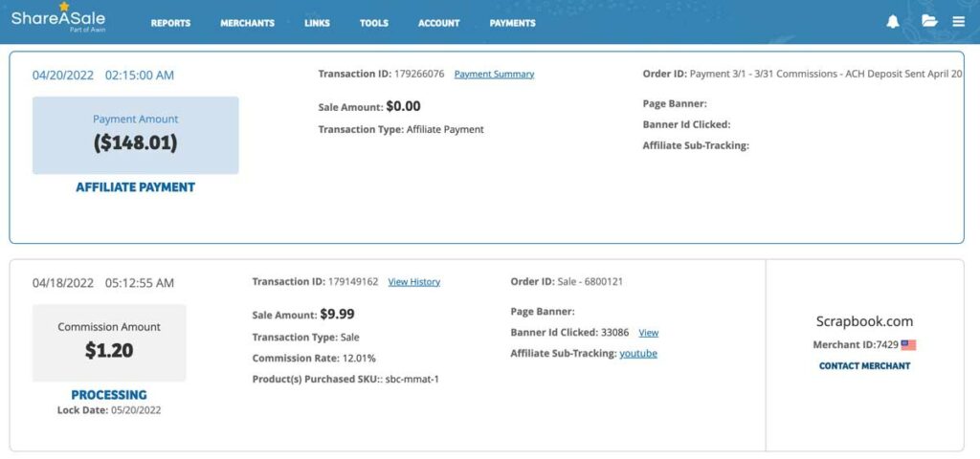Select Transaction ID 179149162

315,282
